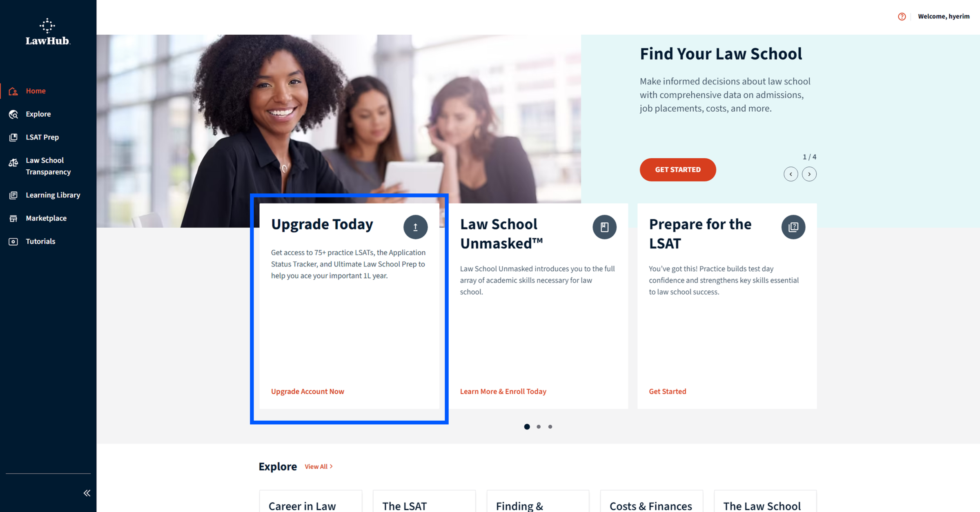Image resolution: width=980 pixels, height=512 pixels.
Task: Click the LawHub logo
Action: tap(48, 32)
